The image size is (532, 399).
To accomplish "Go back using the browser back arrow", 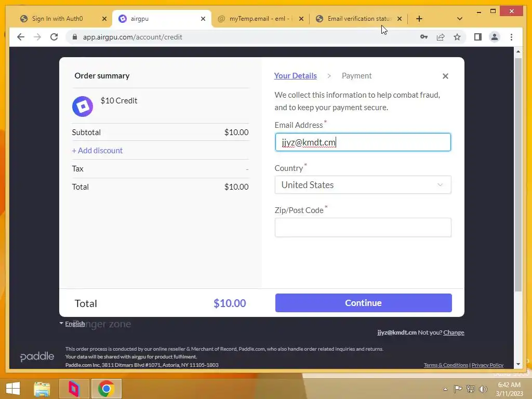I will 21,37.
